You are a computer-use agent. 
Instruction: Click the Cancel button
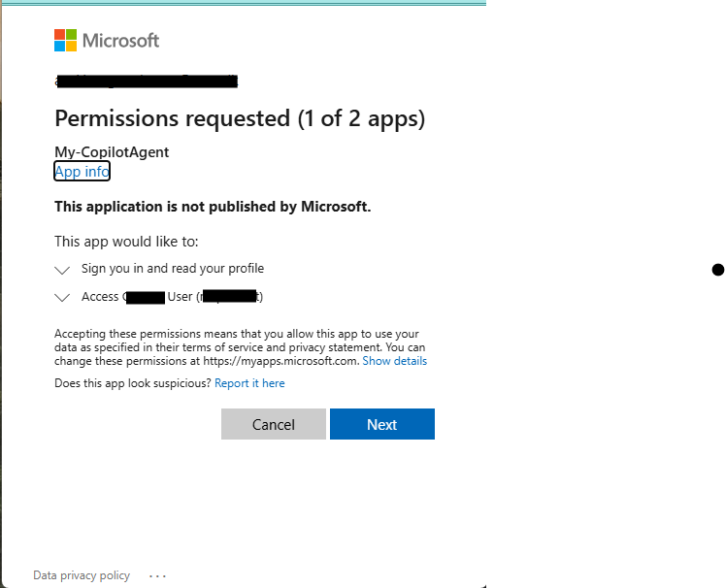274,424
